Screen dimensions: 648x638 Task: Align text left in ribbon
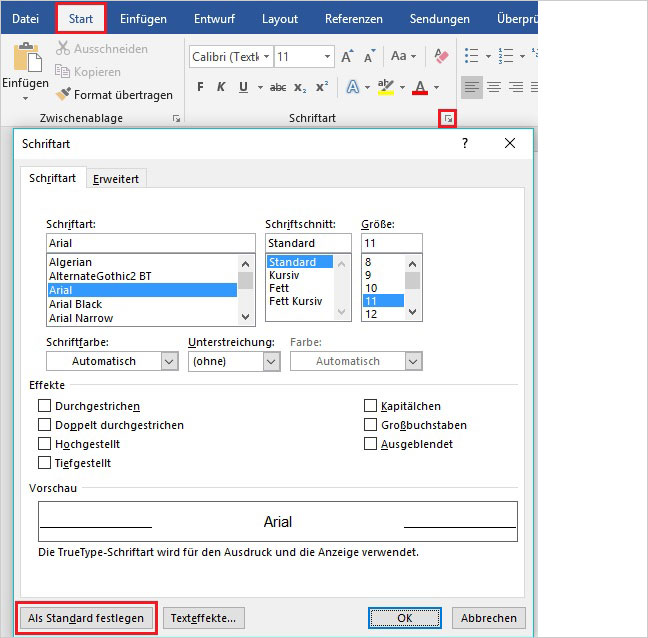click(472, 87)
